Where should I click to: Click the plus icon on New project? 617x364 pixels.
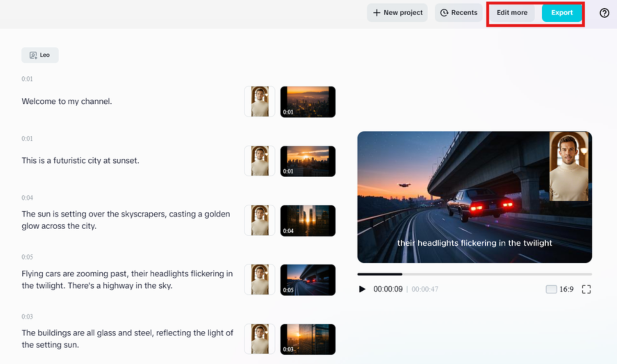click(376, 13)
